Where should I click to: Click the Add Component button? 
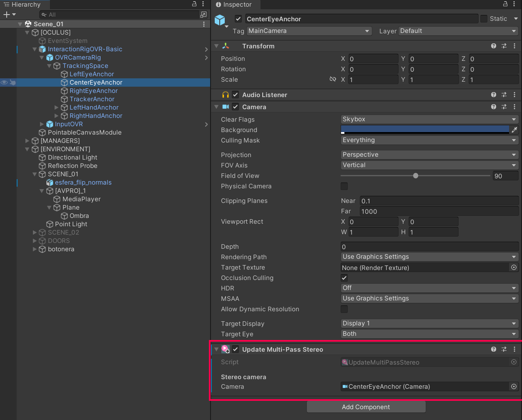pos(366,407)
